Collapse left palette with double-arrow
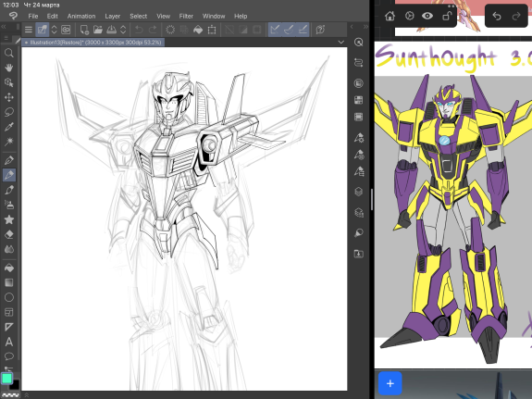The width and height of the screenshot is (532, 399). point(4,27)
